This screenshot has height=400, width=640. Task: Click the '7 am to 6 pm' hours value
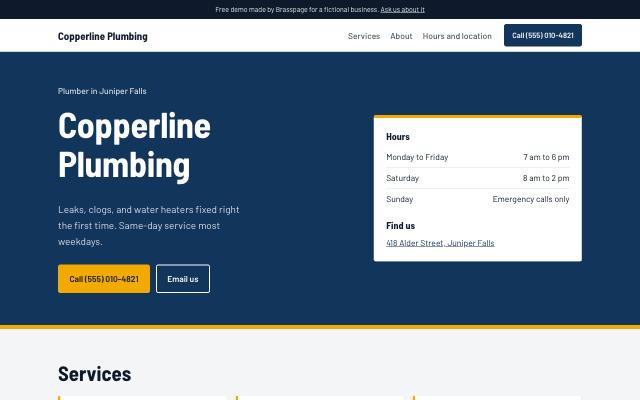click(546, 157)
